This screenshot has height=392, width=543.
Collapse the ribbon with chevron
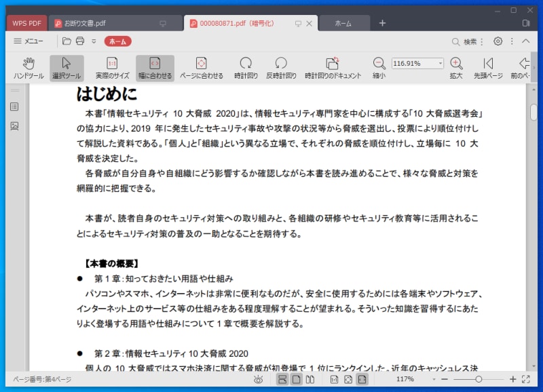click(x=525, y=41)
